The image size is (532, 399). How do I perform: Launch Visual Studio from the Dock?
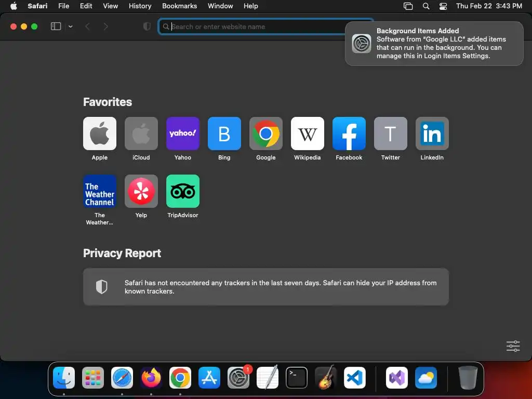click(396, 377)
